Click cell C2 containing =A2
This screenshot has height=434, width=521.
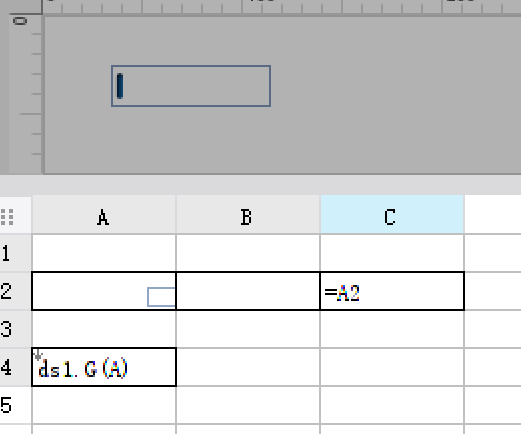point(392,291)
